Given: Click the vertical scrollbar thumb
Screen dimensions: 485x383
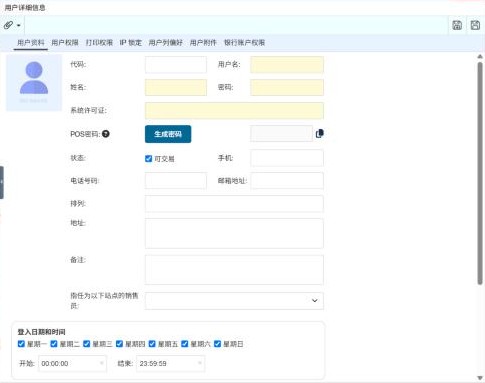Looking at the screenshot, I should click(x=480, y=173).
